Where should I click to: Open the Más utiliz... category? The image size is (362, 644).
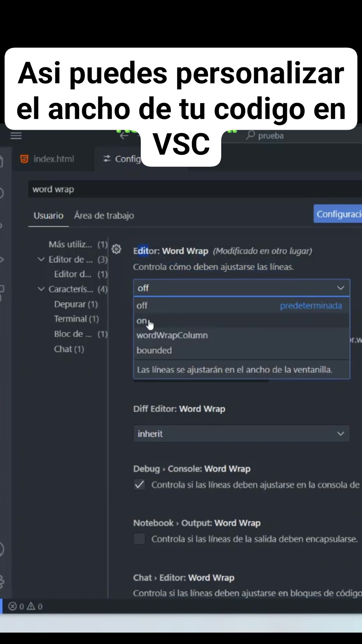(x=78, y=244)
